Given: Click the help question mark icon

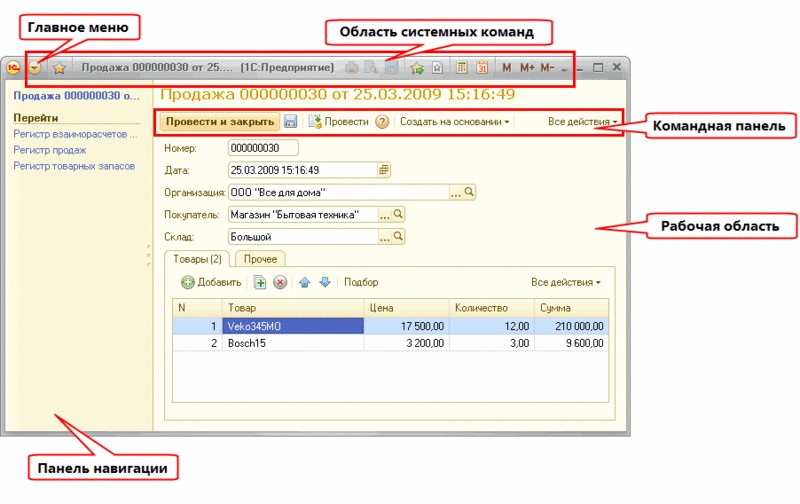Looking at the screenshot, I should [382, 121].
